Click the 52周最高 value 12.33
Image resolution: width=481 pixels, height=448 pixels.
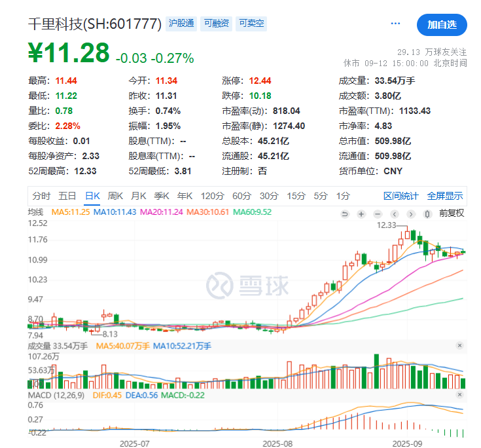pyautogui.click(x=85, y=171)
